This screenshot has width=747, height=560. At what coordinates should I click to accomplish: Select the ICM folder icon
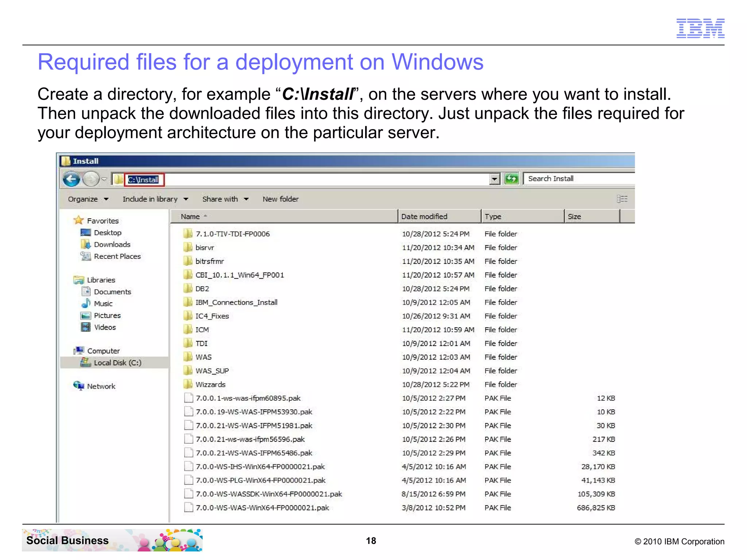coord(188,329)
